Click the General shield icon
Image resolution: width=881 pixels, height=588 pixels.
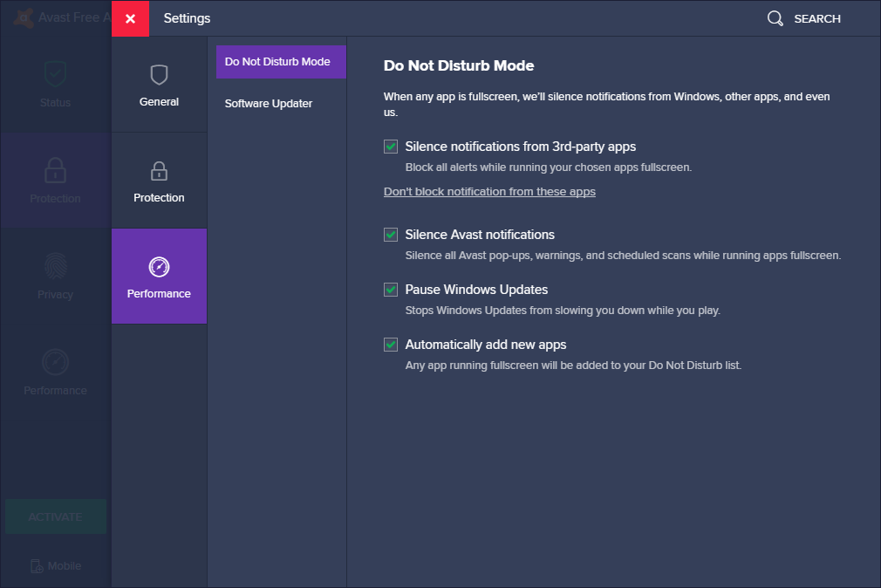(159, 75)
